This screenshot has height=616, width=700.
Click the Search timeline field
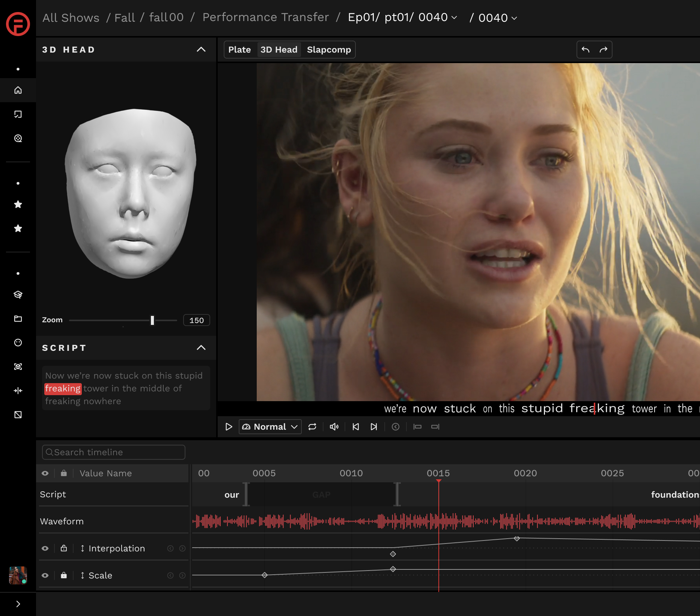click(x=114, y=452)
